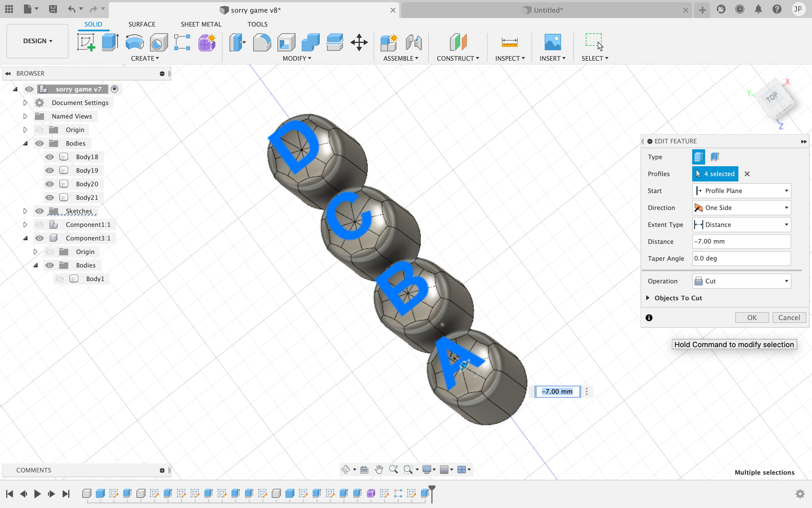Click the Distance input field in dialog
Image resolution: width=812 pixels, height=508 pixels.
tap(742, 242)
